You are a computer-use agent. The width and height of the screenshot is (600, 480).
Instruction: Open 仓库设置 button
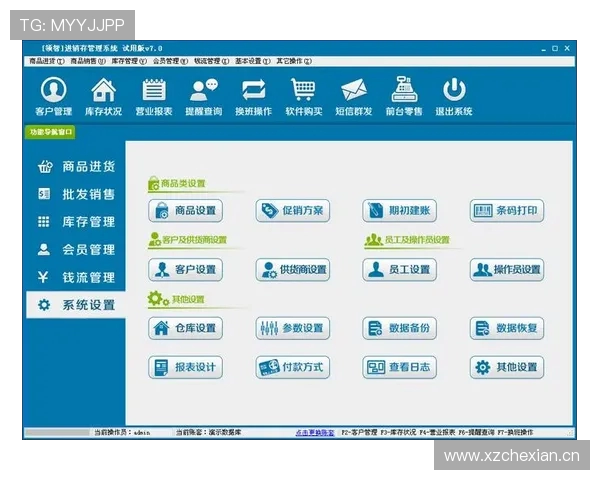pos(186,328)
